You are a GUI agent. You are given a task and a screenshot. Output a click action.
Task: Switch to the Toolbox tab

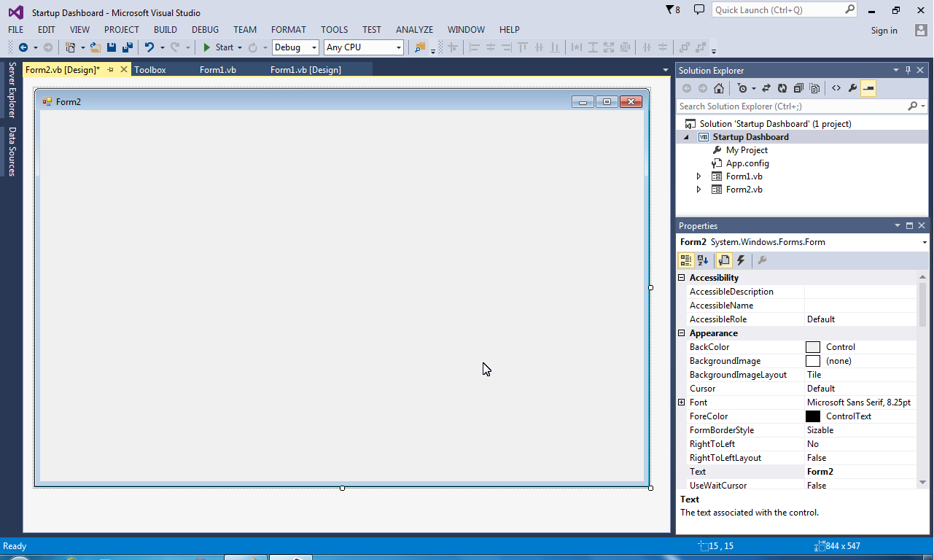coord(150,70)
